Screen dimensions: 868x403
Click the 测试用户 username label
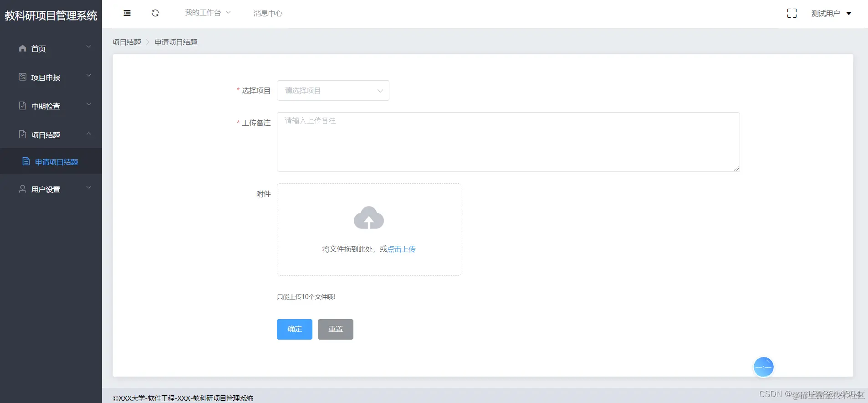[826, 14]
